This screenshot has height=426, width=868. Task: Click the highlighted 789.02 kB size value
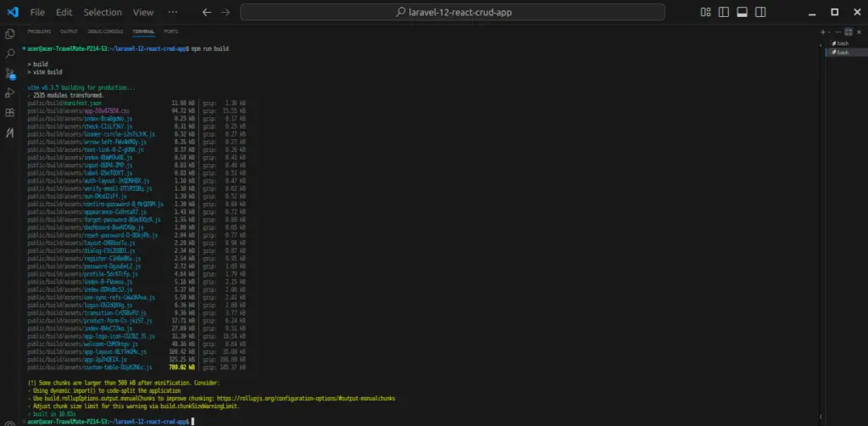point(182,367)
